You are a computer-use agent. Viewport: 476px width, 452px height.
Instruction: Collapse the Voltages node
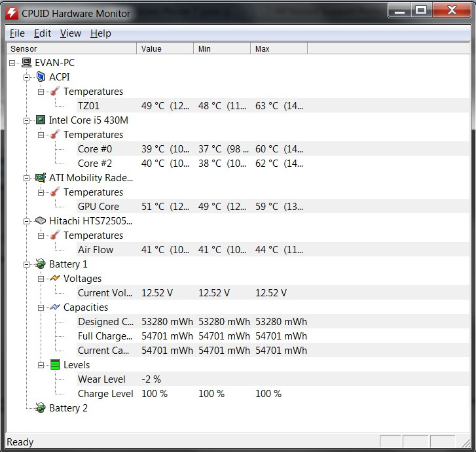coord(41,279)
